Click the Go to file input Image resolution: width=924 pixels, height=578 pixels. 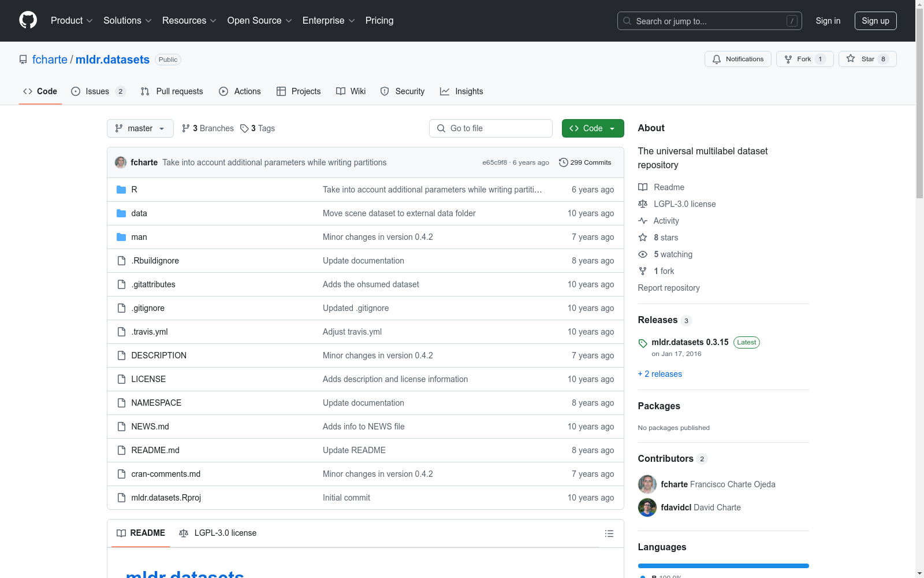pyautogui.click(x=491, y=128)
